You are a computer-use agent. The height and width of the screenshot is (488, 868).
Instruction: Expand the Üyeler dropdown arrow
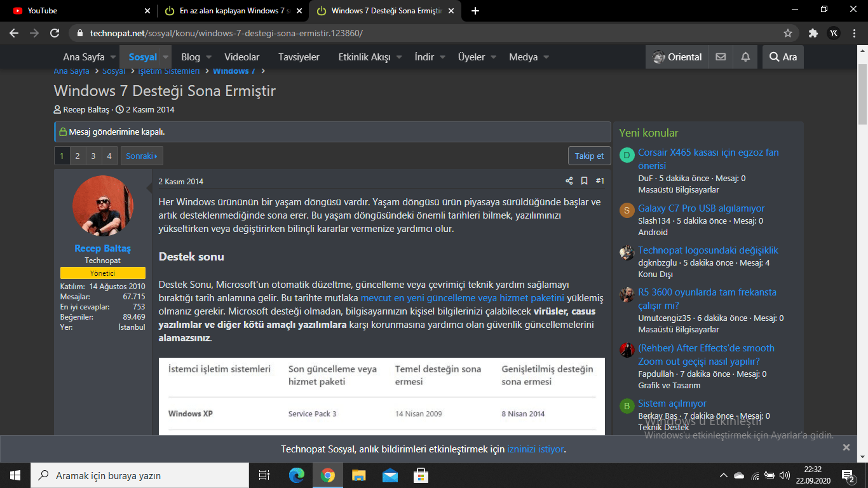point(493,57)
